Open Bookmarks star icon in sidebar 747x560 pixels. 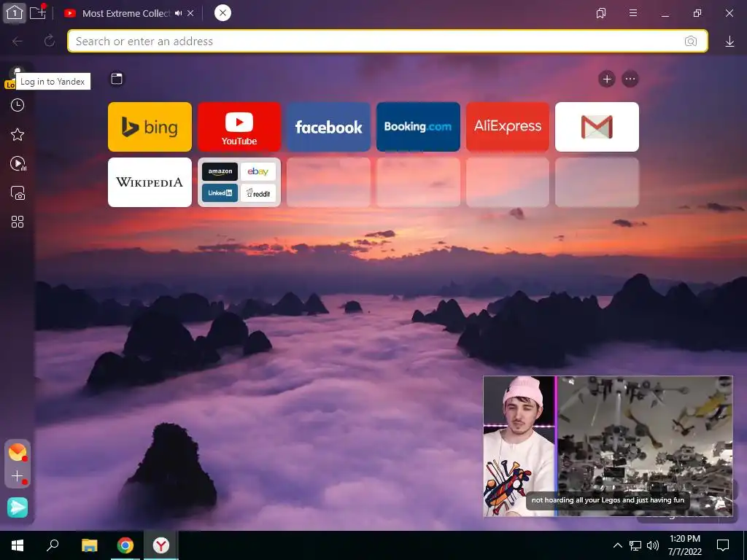pyautogui.click(x=18, y=135)
